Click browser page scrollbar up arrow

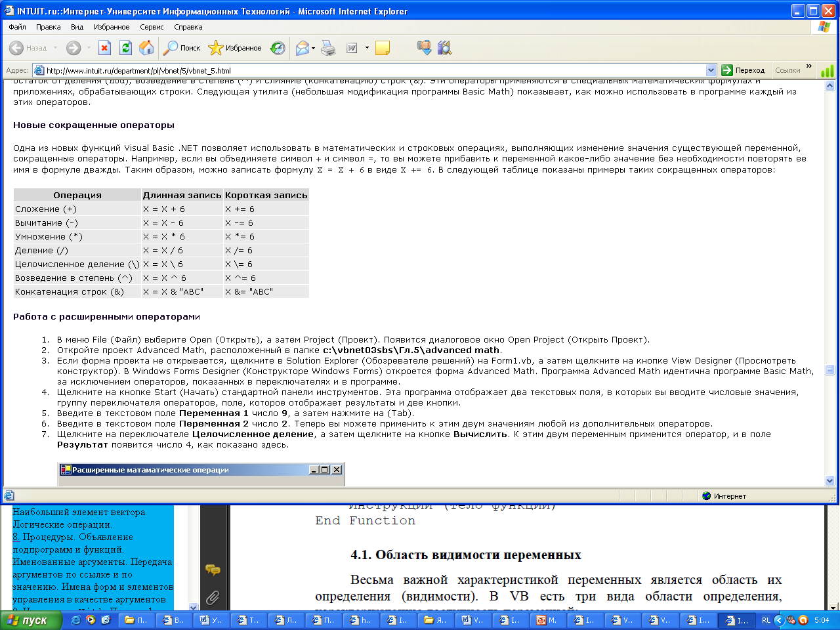tap(830, 86)
